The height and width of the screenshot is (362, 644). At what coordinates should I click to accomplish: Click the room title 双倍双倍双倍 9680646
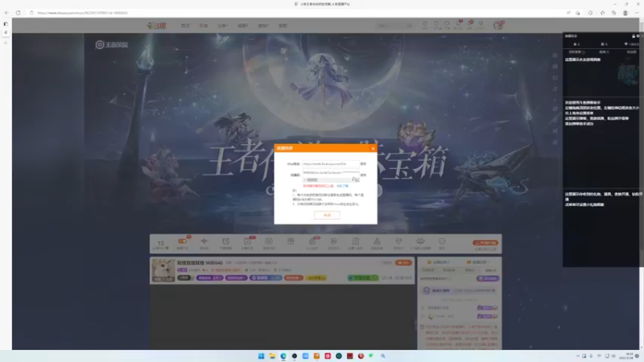(200, 263)
